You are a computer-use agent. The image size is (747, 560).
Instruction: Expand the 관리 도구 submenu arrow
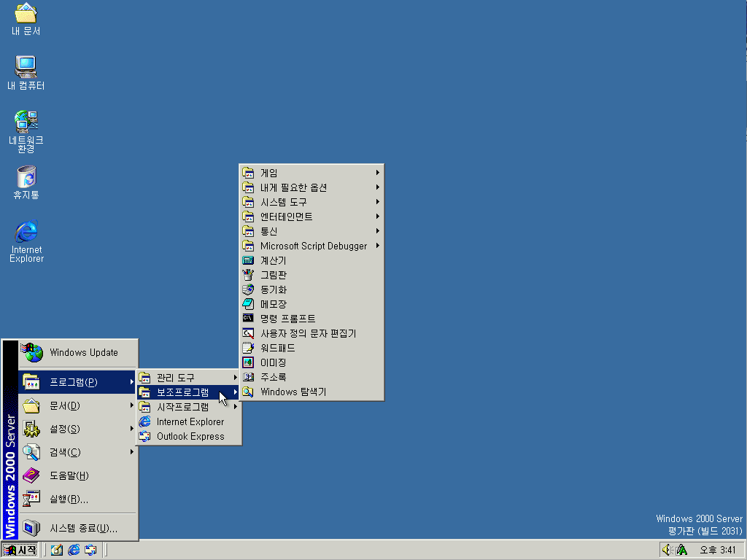pos(236,377)
